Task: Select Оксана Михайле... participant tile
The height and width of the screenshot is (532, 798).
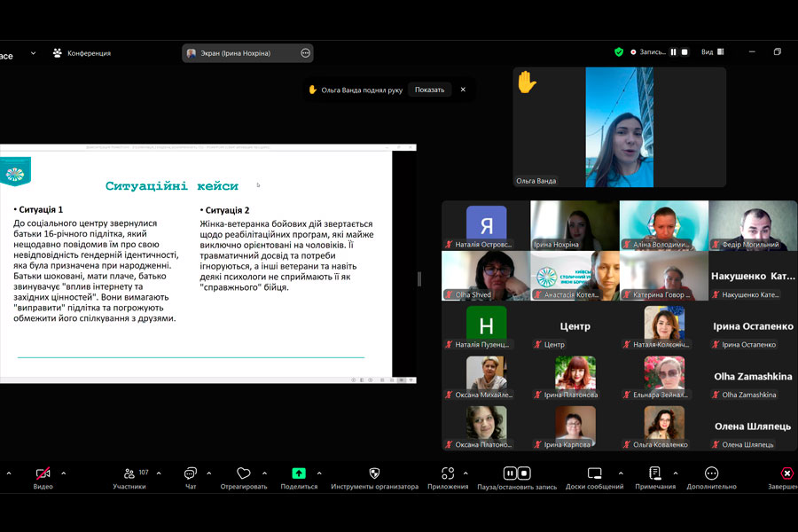Action: [x=486, y=376]
